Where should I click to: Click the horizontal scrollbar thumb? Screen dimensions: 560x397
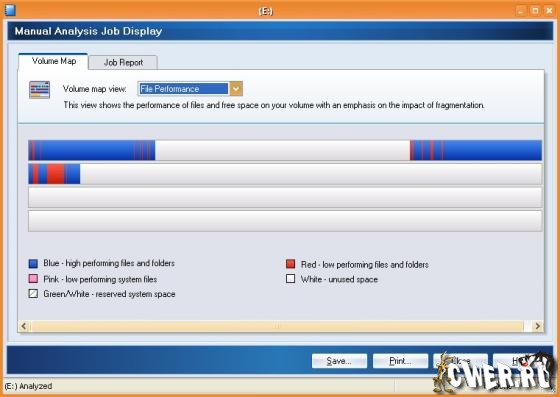pos(277,326)
